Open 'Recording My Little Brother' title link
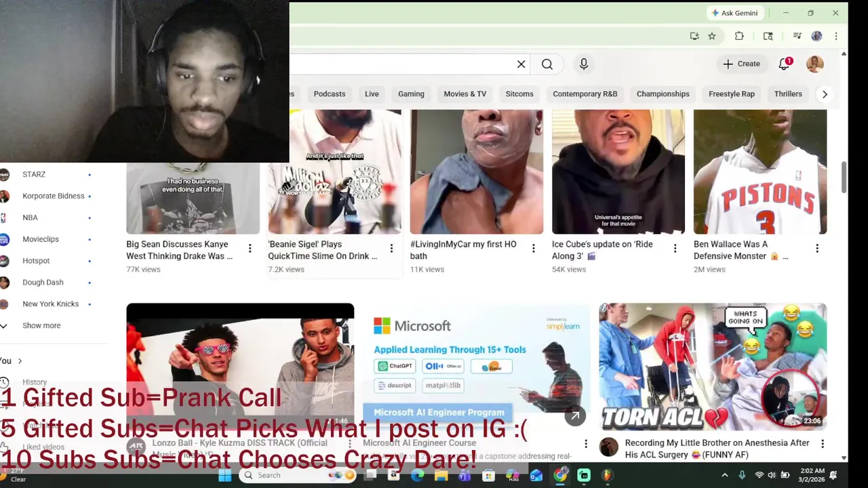This screenshot has width=868, height=488. [717, 449]
